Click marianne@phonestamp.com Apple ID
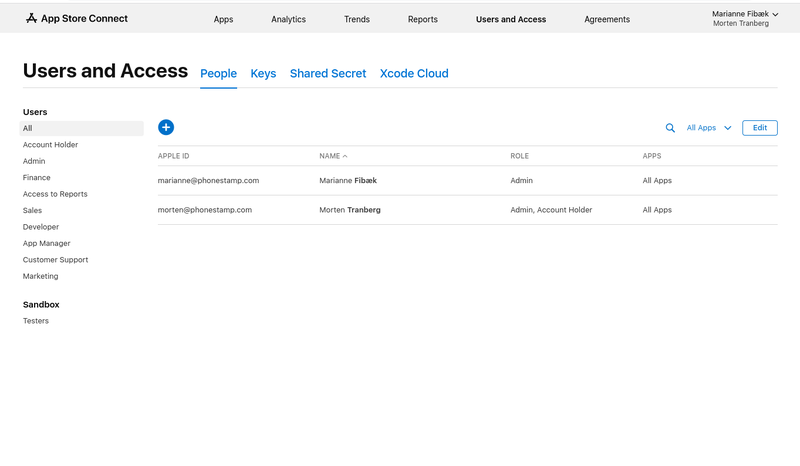 point(208,180)
